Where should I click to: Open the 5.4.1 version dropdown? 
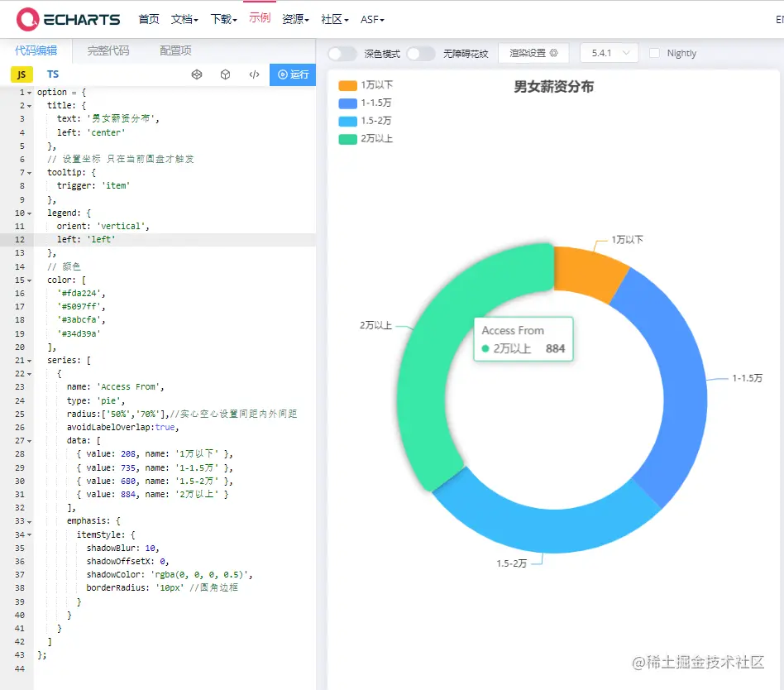(609, 53)
